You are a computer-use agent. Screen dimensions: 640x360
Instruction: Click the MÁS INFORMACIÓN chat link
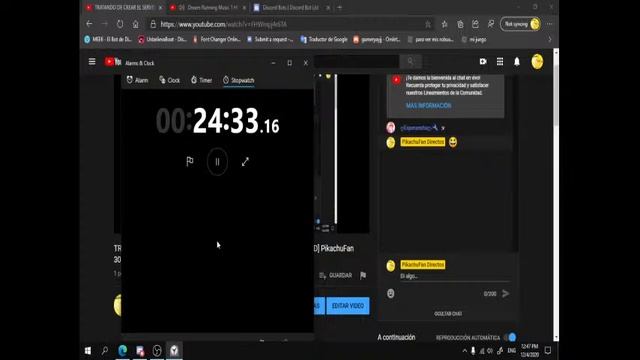point(429,106)
